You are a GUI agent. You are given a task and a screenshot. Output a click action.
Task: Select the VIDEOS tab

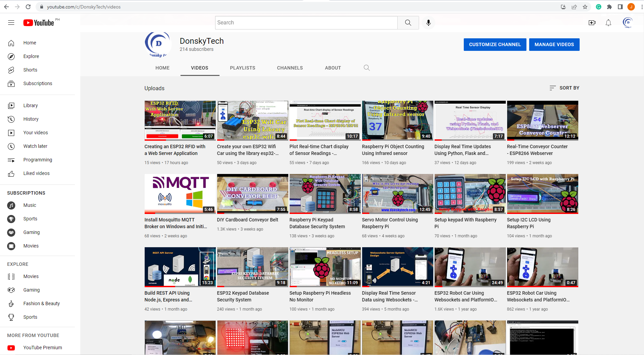(x=200, y=68)
